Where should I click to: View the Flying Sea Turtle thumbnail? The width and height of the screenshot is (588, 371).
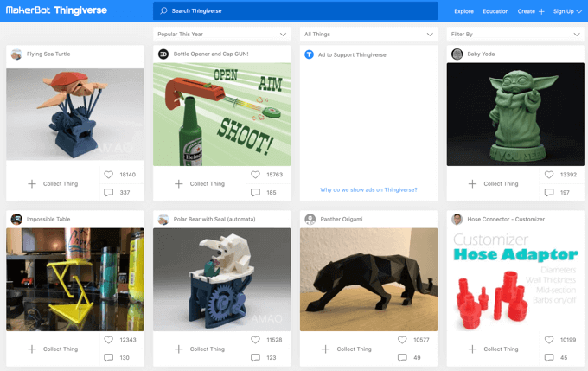pyautogui.click(x=75, y=114)
